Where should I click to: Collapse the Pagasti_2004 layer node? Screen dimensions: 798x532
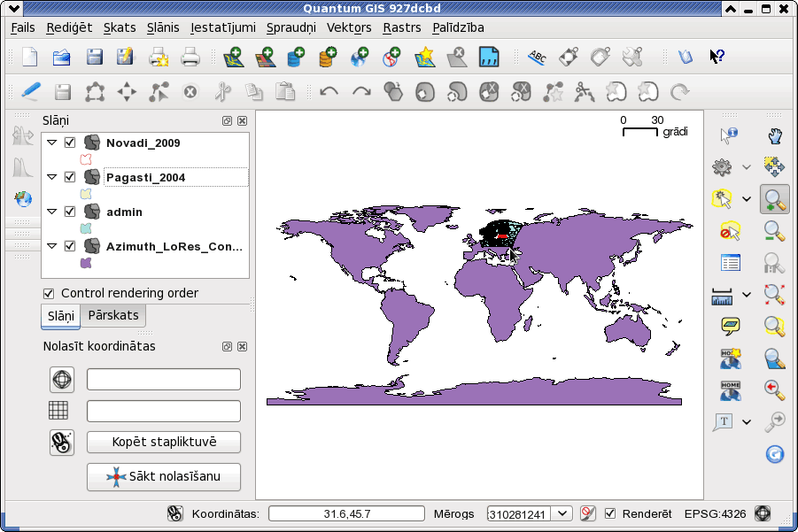(52, 177)
